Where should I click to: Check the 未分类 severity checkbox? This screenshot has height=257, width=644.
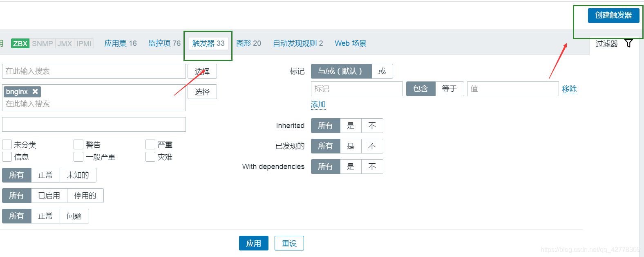(7, 144)
